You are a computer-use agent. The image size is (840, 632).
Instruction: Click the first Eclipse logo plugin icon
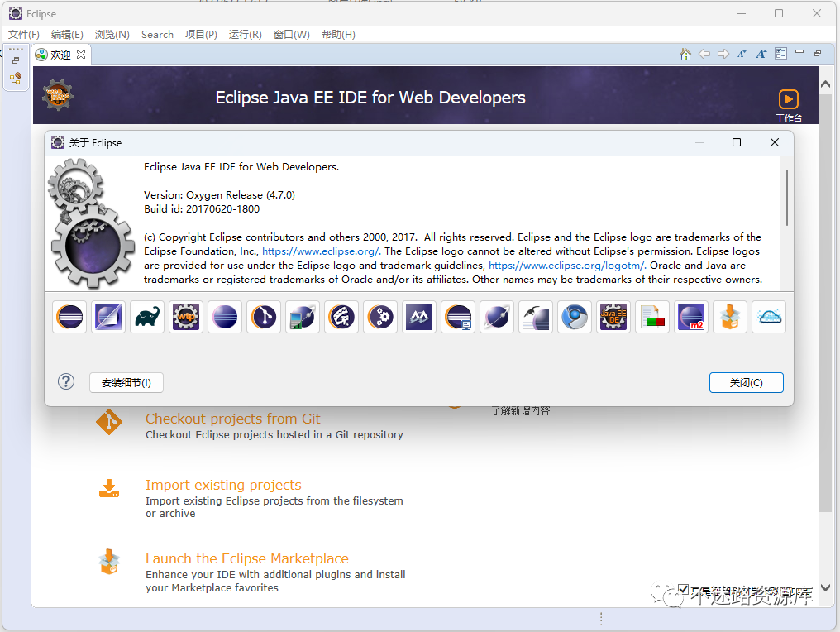69,317
